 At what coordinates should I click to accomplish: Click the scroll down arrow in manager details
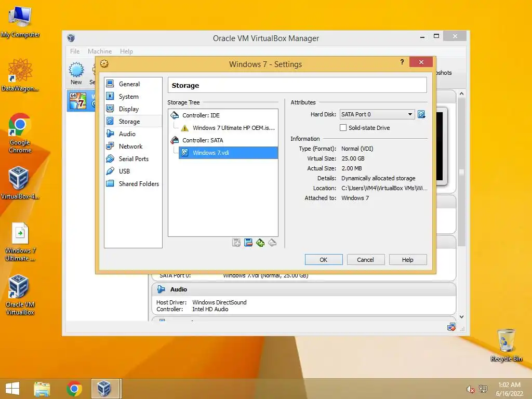(x=461, y=316)
